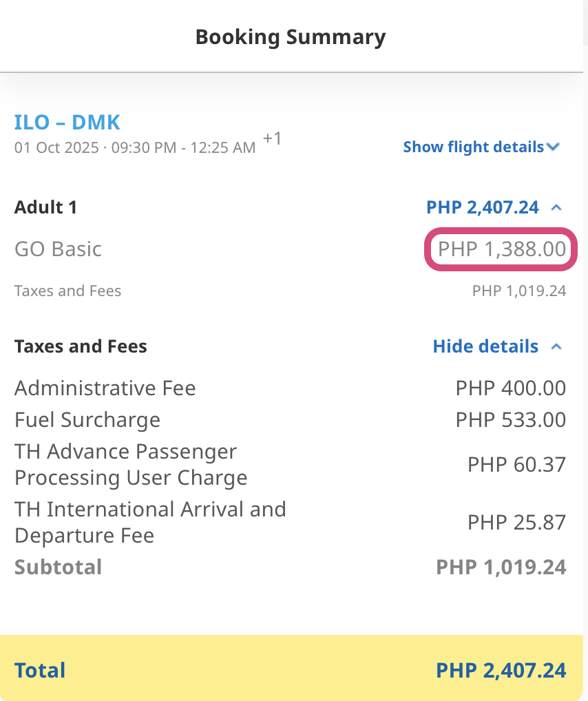This screenshot has height=701, width=588.
Task: Click TH Advance Passenger Processing User Charge
Action: pos(131,465)
